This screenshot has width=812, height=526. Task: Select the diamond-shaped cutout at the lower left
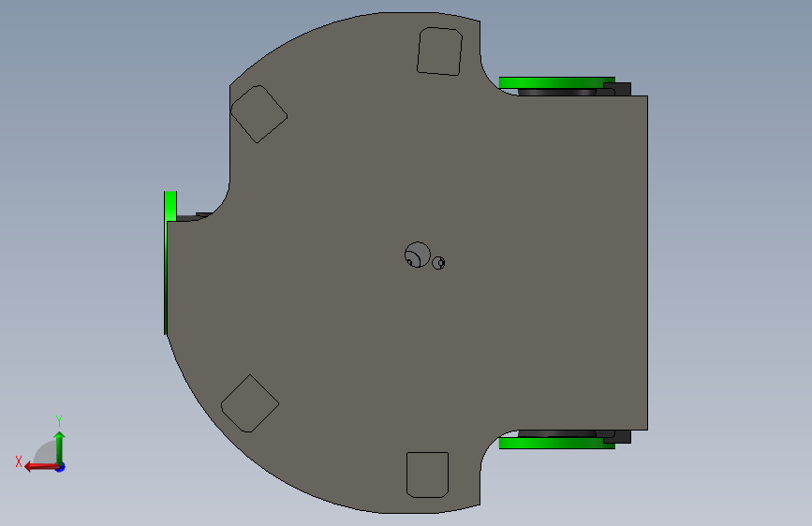(x=250, y=403)
